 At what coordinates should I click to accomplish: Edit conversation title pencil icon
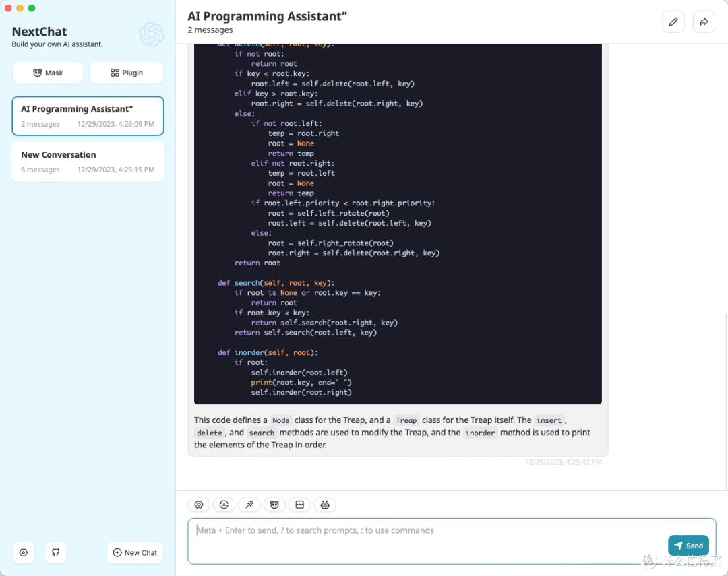coord(673,22)
